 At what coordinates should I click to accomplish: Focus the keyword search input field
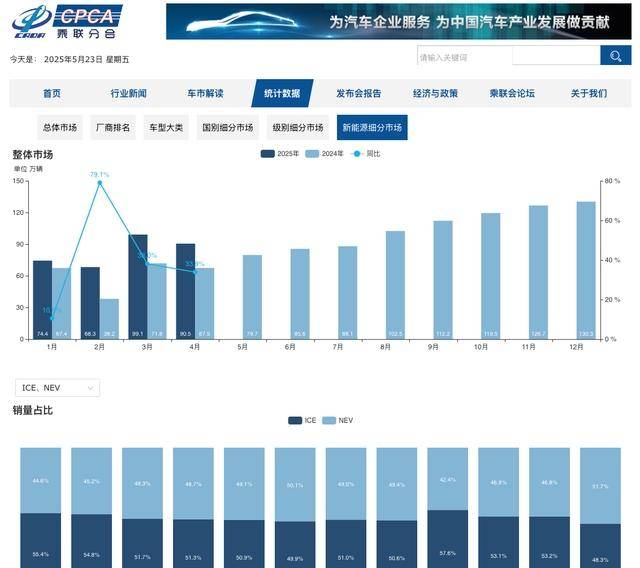pyautogui.click(x=509, y=55)
